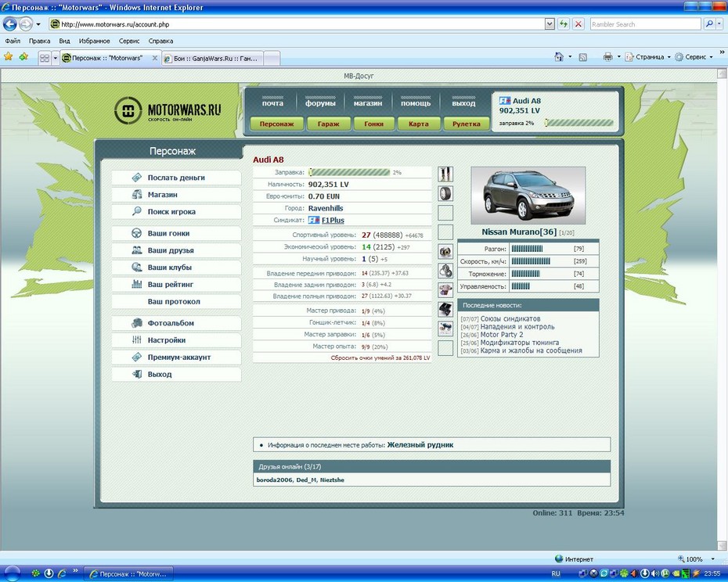Click the browser Back arrow button
The width and height of the screenshot is (728, 582).
pyautogui.click(x=10, y=23)
